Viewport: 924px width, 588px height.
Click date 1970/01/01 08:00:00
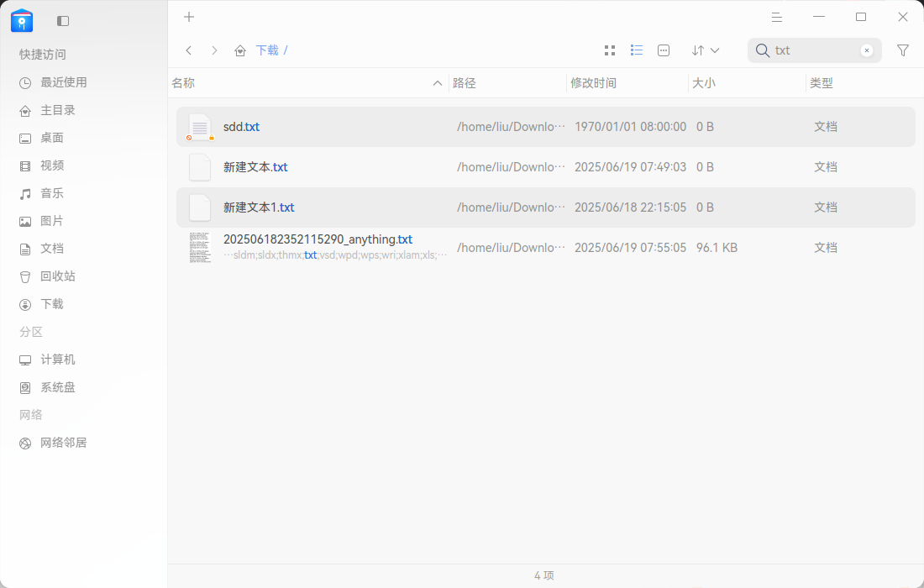tap(631, 127)
